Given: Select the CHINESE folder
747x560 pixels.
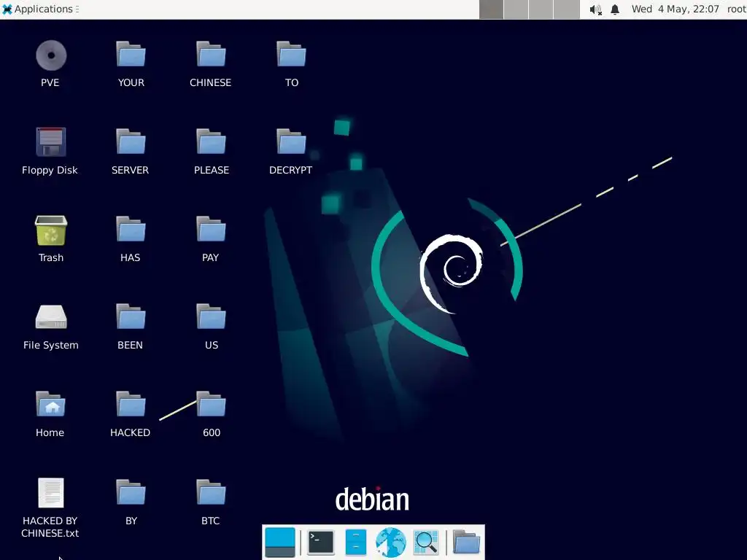Looking at the screenshot, I should [x=211, y=54].
